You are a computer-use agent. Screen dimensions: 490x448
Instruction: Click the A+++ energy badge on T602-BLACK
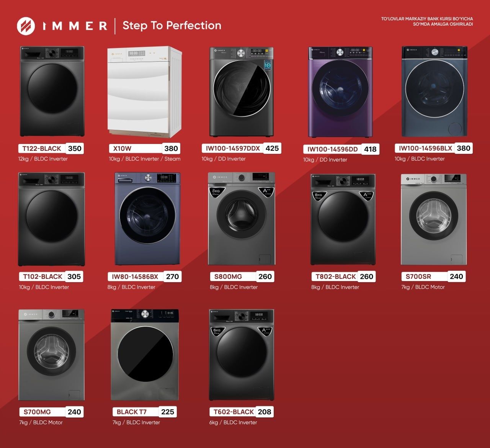tap(266, 331)
